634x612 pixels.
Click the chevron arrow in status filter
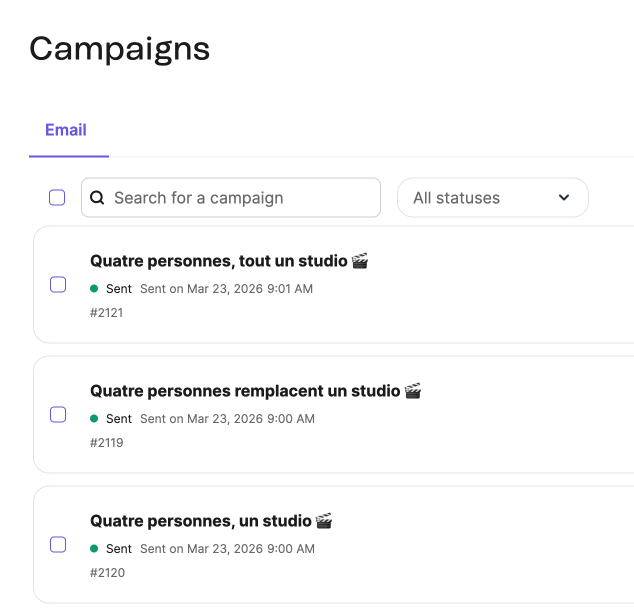(564, 198)
